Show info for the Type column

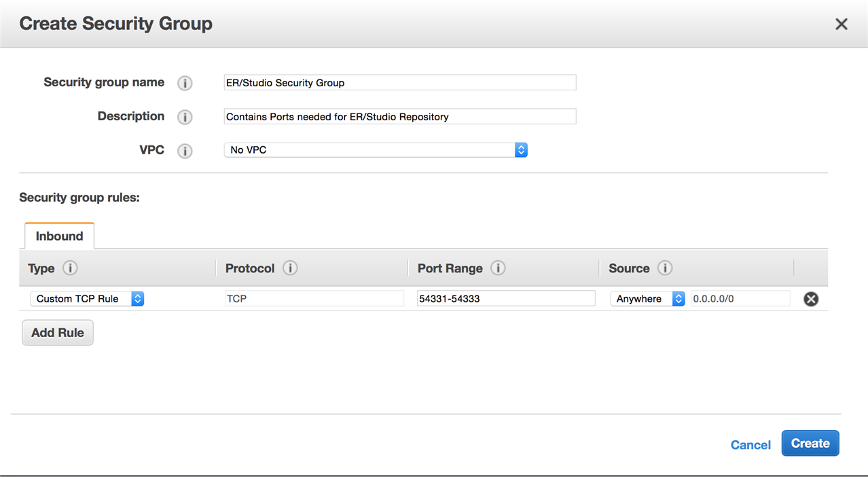[70, 268]
